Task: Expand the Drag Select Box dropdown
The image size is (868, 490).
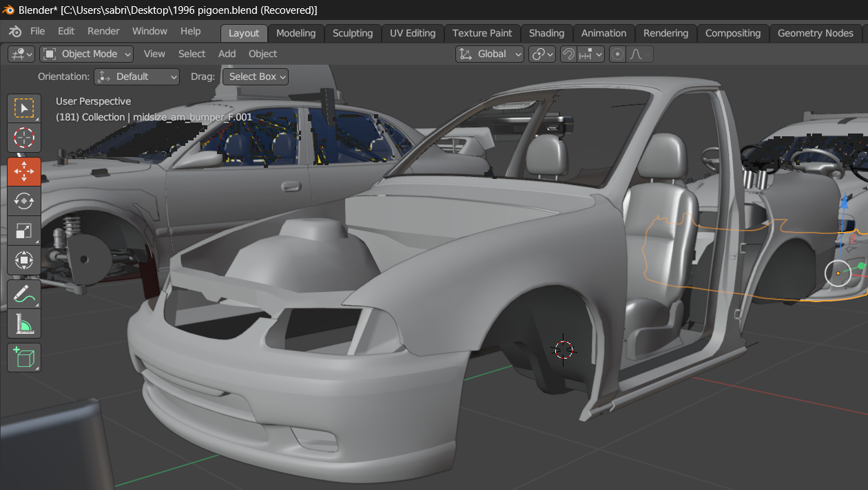Action: (x=255, y=76)
